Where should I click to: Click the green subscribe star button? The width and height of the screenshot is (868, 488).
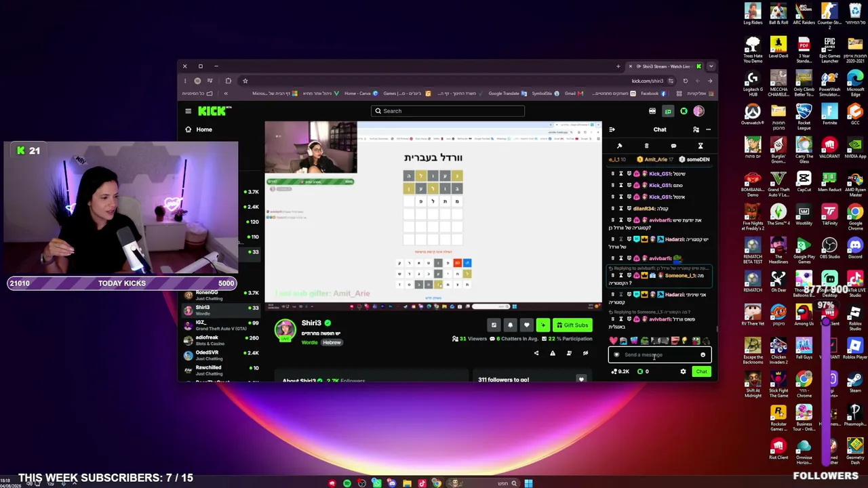pyautogui.click(x=543, y=325)
